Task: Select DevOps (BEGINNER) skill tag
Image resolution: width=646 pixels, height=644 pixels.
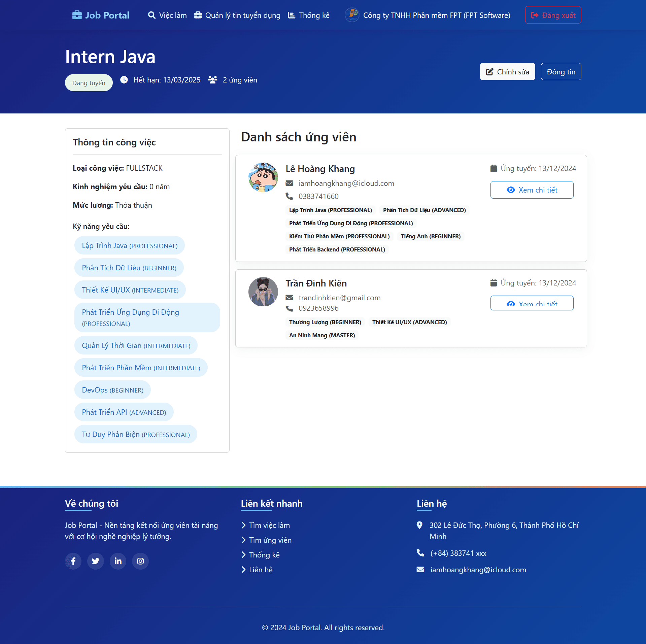Action: click(112, 390)
